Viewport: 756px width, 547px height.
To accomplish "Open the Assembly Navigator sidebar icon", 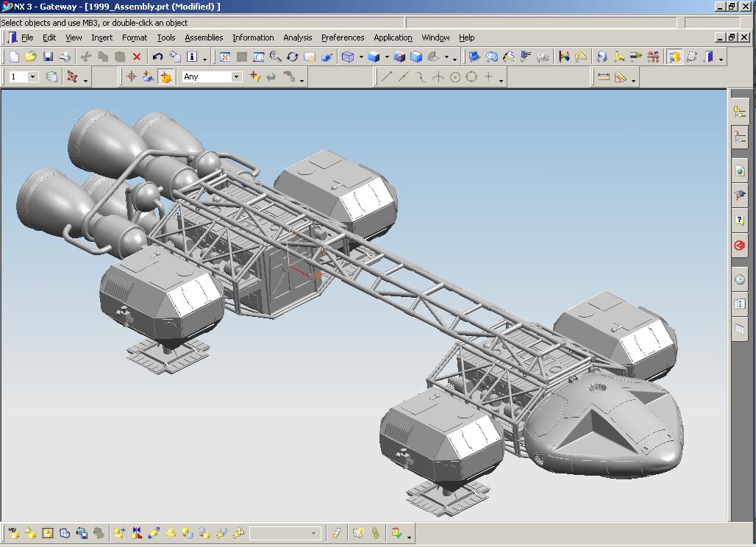I will pos(739,112).
